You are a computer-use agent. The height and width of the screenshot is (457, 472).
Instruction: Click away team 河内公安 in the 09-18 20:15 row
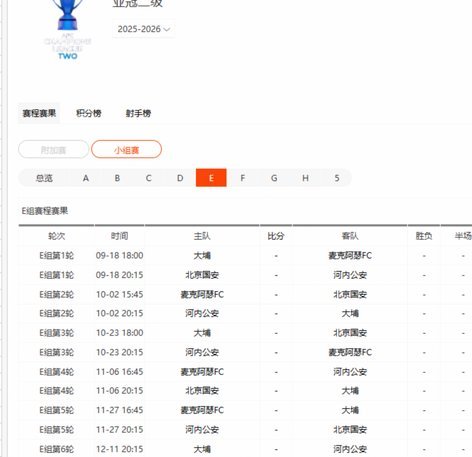click(x=350, y=275)
